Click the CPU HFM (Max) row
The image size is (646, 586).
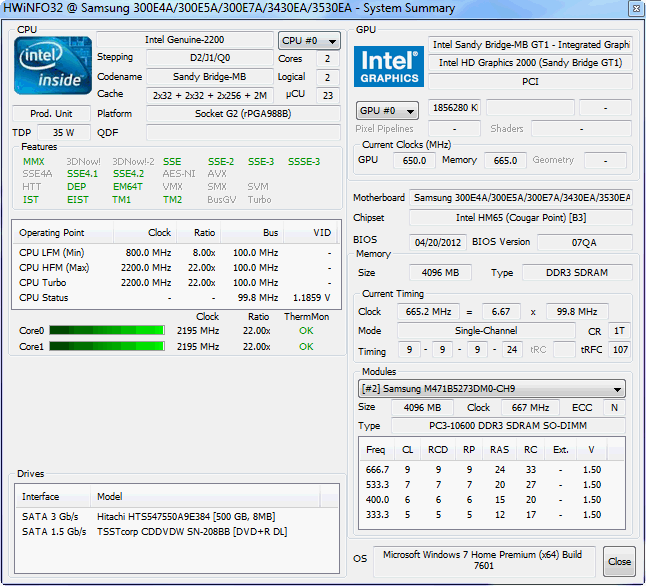[x=176, y=268]
